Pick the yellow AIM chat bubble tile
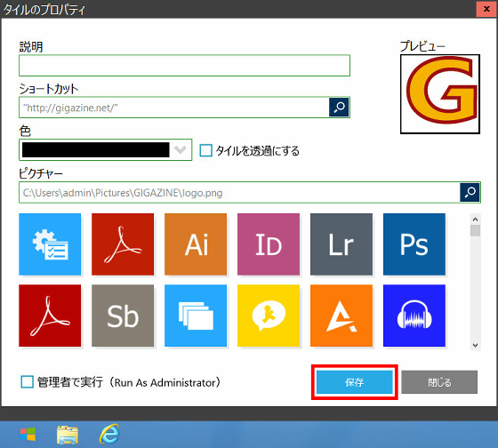Screen dimensions: 498x448 pyautogui.click(x=269, y=316)
